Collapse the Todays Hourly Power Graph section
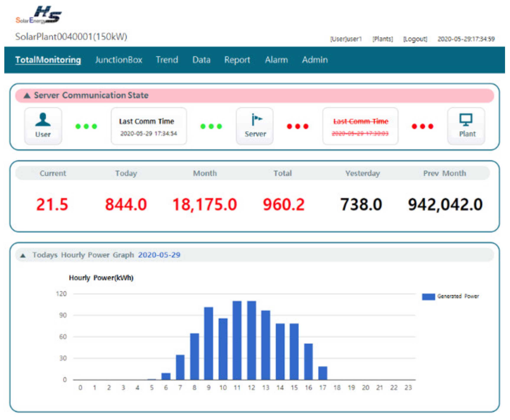Viewport: 510px width, 420px height. pos(23,256)
